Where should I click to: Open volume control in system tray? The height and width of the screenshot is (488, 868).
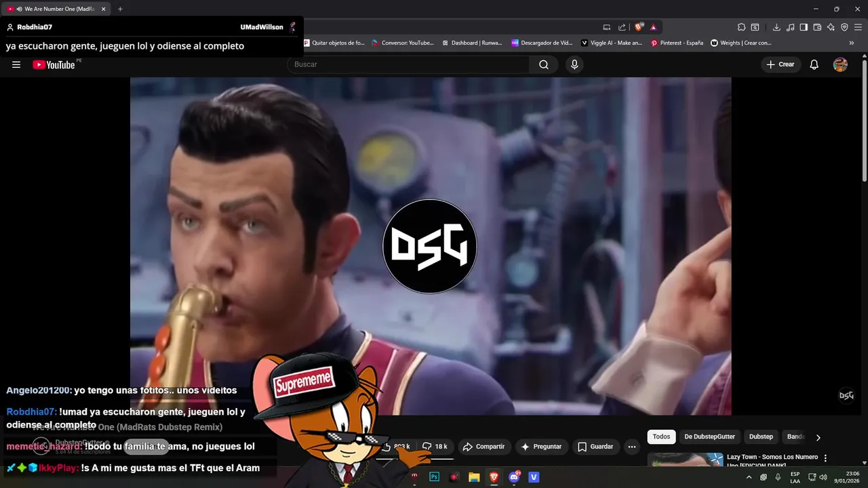823,477
